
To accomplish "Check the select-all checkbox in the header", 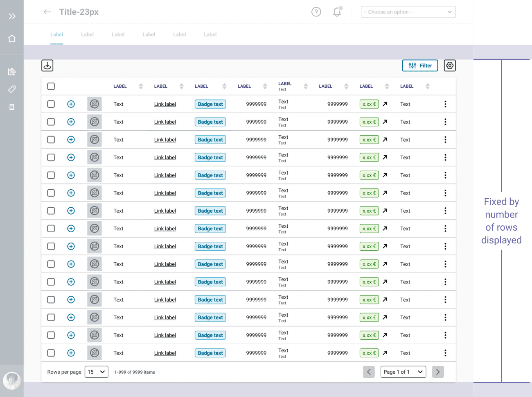I will click(x=51, y=86).
